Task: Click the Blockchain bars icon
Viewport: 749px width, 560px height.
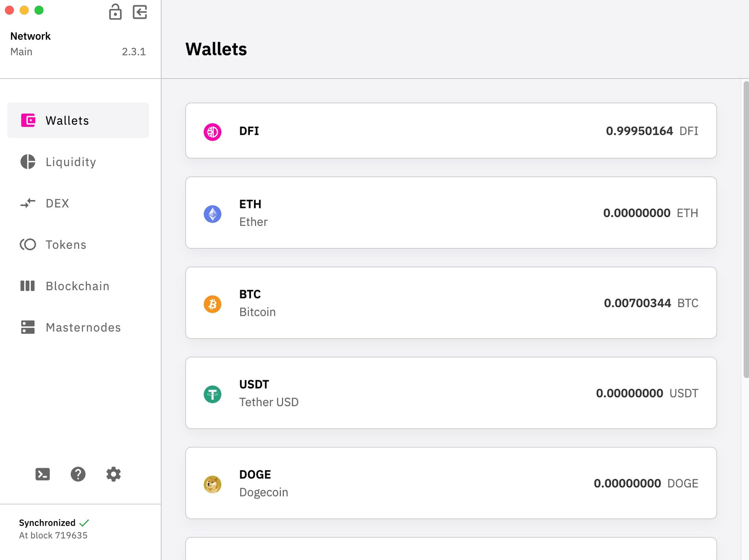Action: [27, 286]
